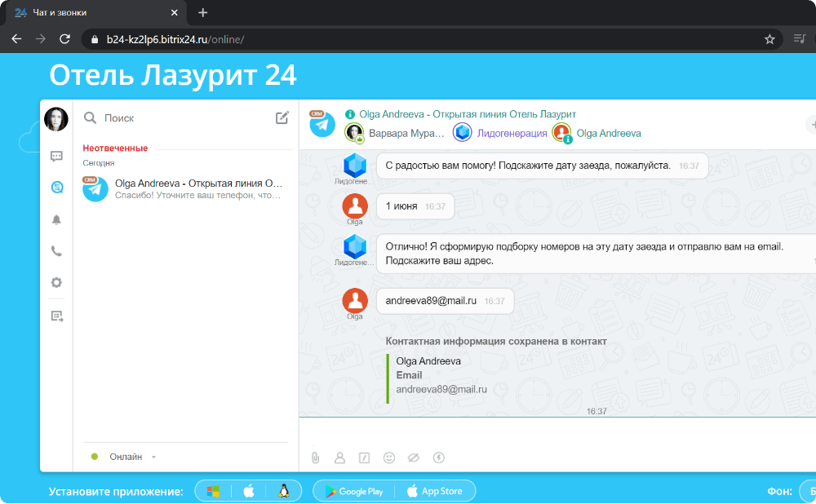Download Windows desktop app
The image size is (816, 504).
pos(213,491)
